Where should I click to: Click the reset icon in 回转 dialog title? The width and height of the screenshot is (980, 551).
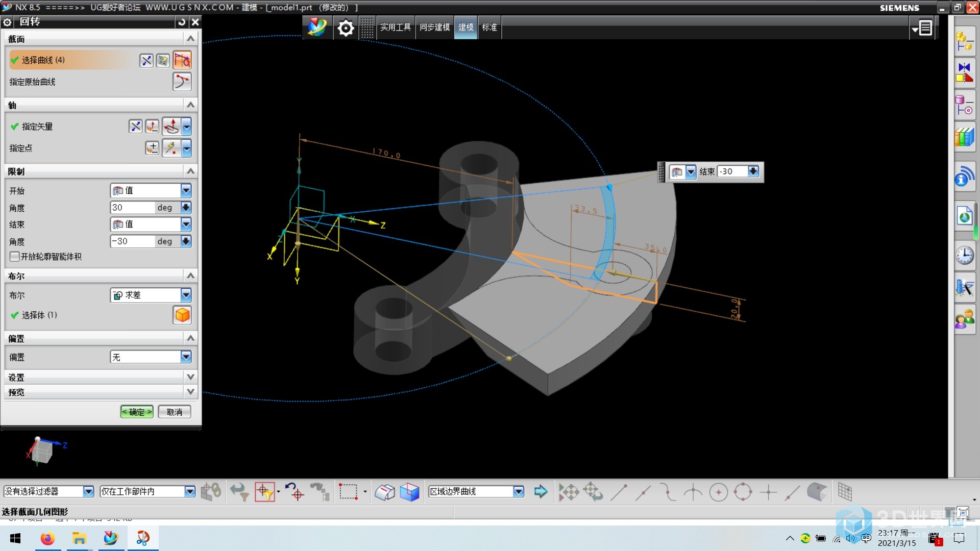point(182,22)
